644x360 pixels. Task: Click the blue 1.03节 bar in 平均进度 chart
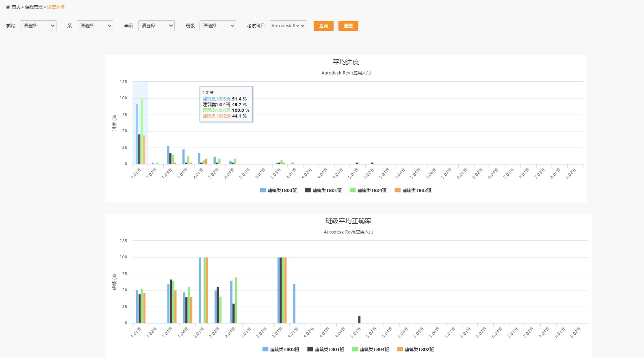coord(168,155)
